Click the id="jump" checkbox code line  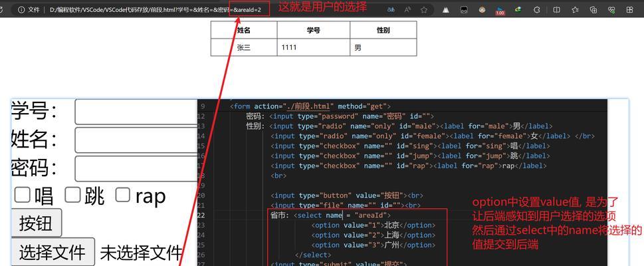(410, 156)
